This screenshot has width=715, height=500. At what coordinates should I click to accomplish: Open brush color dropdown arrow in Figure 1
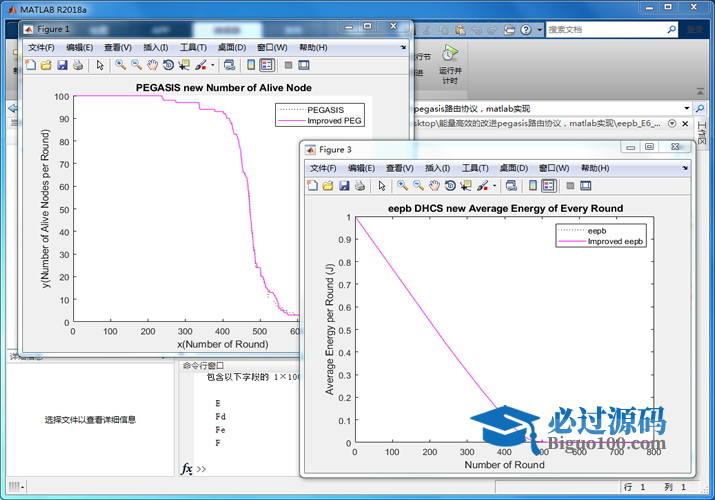[212, 66]
